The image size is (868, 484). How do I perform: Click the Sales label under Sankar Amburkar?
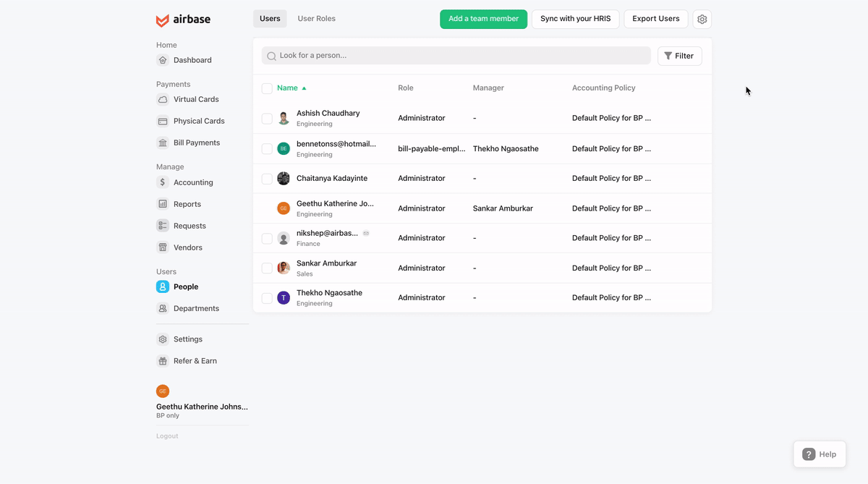305,274
